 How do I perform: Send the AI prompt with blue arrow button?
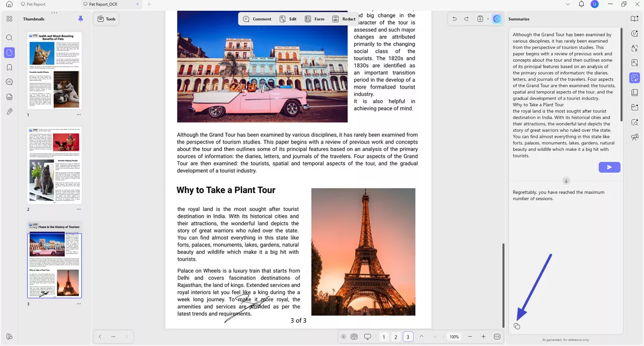click(x=609, y=167)
